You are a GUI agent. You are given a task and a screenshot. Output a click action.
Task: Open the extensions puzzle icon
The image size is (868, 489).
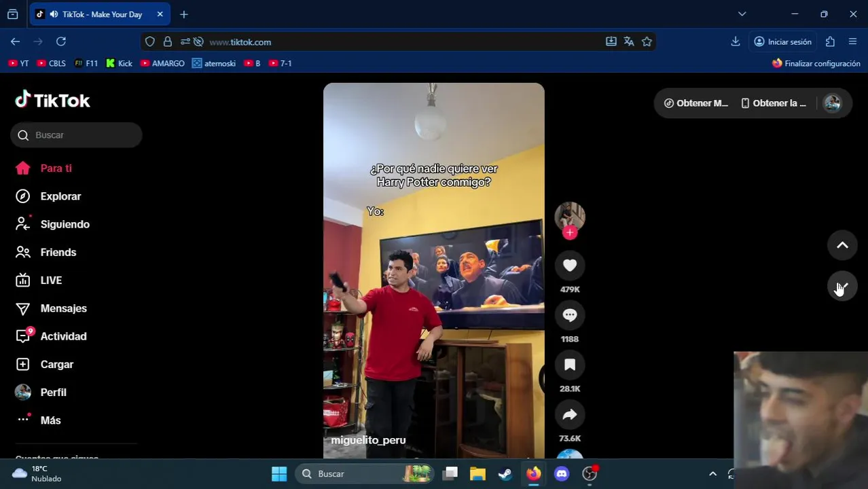pyautogui.click(x=830, y=41)
